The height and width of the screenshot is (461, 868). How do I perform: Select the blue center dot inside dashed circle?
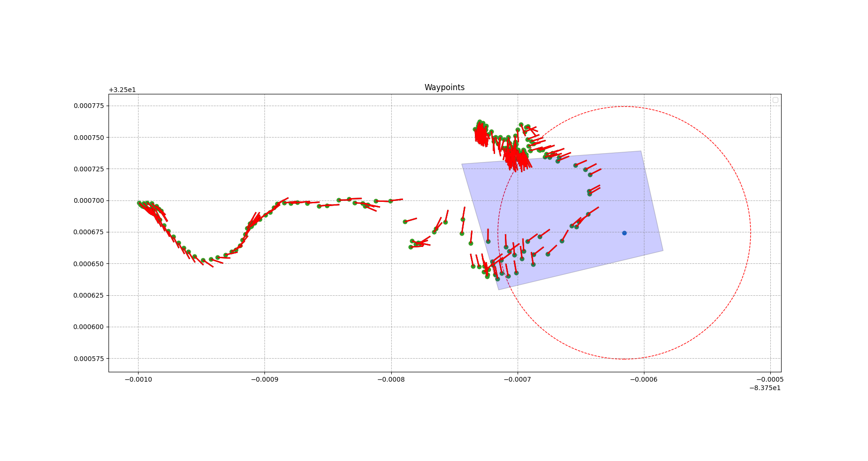(x=624, y=233)
